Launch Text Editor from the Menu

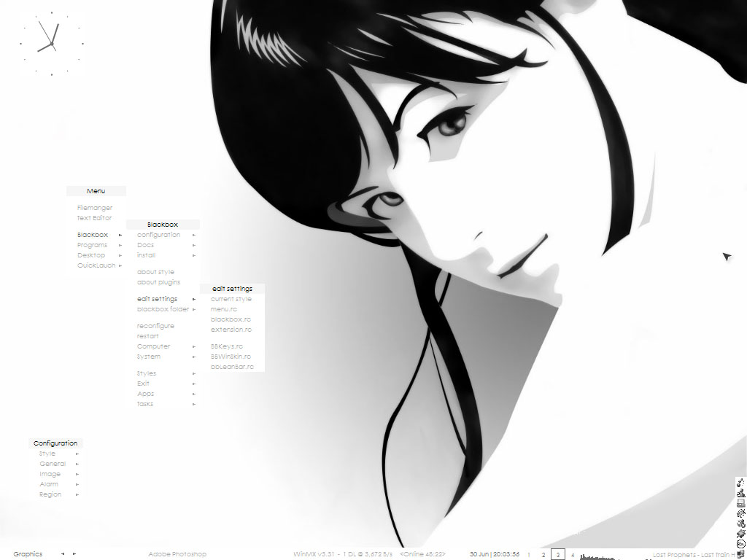[94, 218]
